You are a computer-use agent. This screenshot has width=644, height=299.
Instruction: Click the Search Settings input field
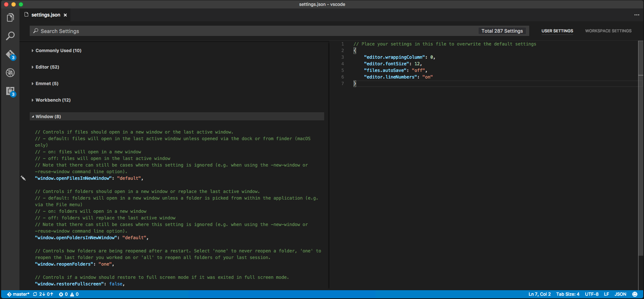pyautogui.click(x=253, y=31)
